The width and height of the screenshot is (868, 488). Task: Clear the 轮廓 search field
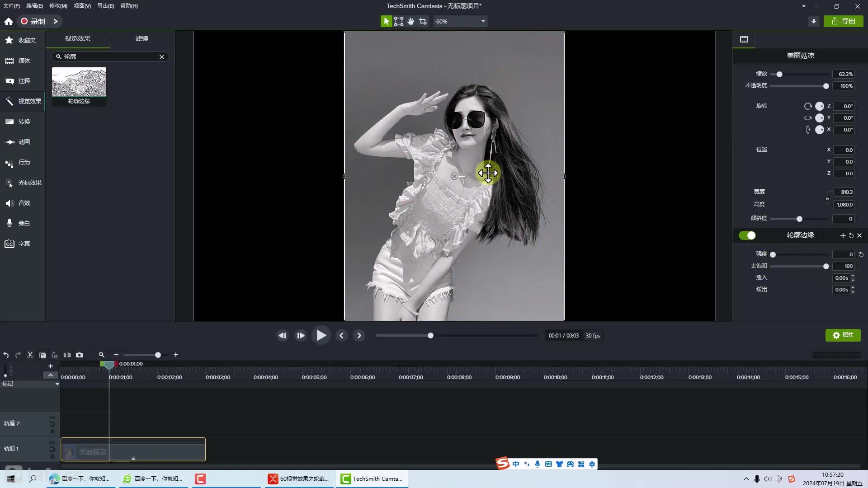(162, 57)
